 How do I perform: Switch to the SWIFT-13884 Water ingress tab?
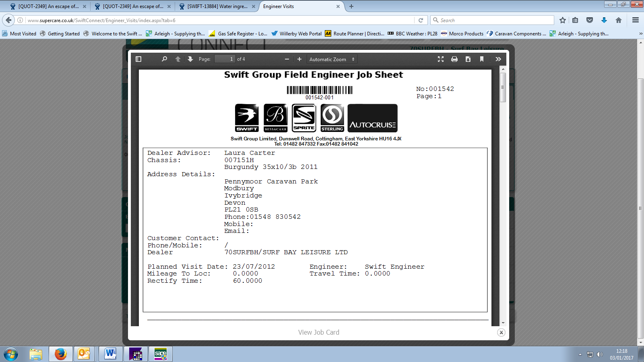pos(217,6)
